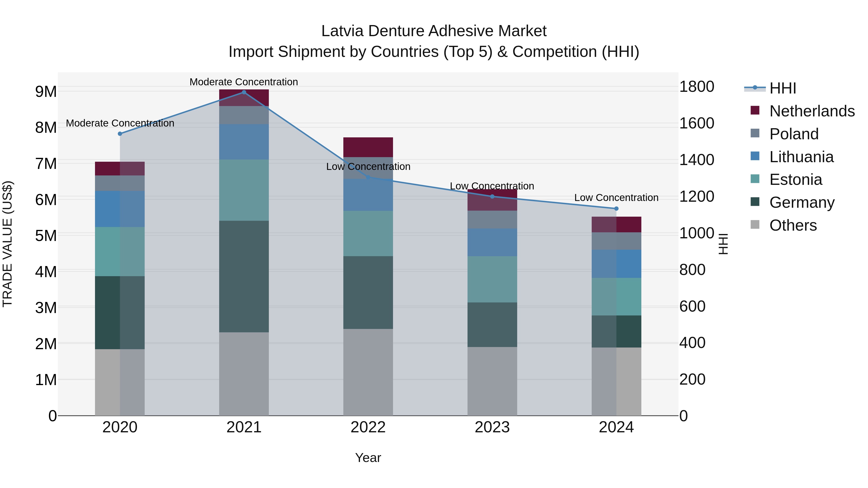The image size is (868, 488).
Task: Click the Germany segment of the 2022 bar
Action: tap(368, 293)
